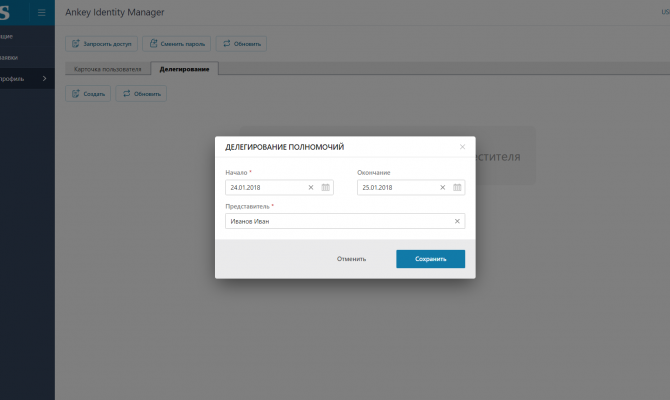Open the topmost sidebar menu item
670x400 pixels.
pos(27,36)
